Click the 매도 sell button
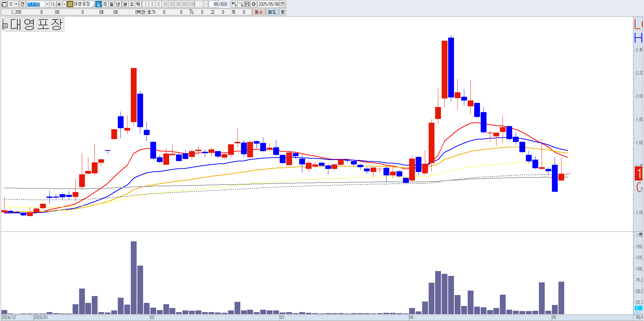This screenshot has width=644, height=321. coord(272,12)
